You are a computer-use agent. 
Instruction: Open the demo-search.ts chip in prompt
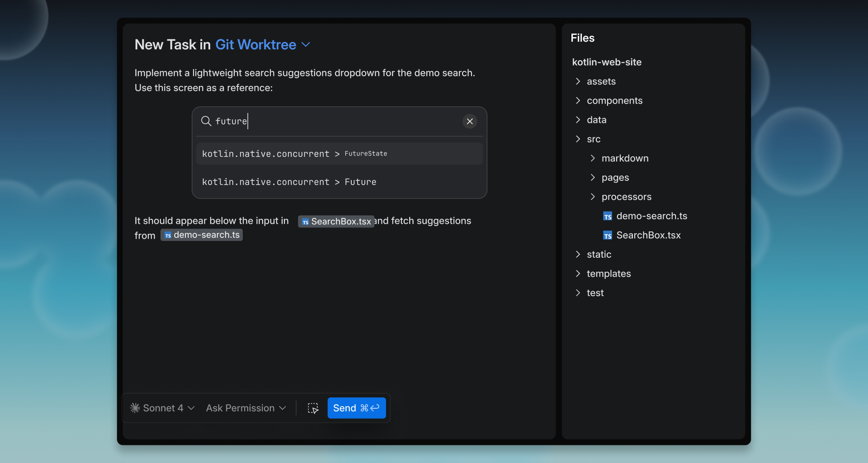coord(202,235)
